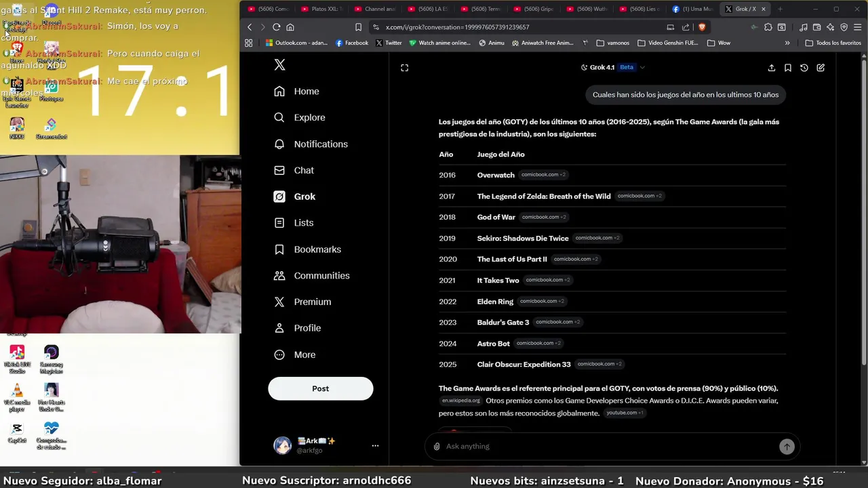Select Grok in the sidebar
Image resolution: width=868 pixels, height=488 pixels.
294,197
